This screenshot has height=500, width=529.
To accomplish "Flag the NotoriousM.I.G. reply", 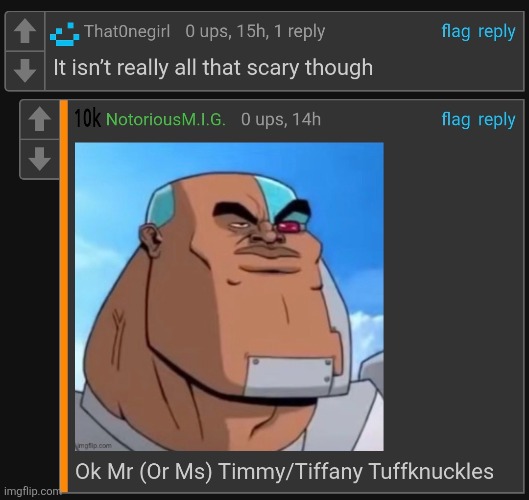I will [x=456, y=120].
